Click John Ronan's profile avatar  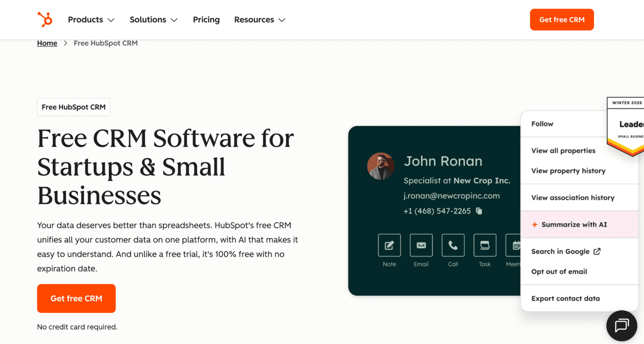(x=380, y=166)
